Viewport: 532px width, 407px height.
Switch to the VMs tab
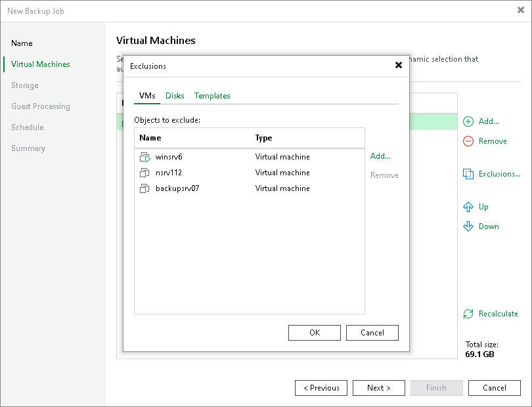[147, 96]
